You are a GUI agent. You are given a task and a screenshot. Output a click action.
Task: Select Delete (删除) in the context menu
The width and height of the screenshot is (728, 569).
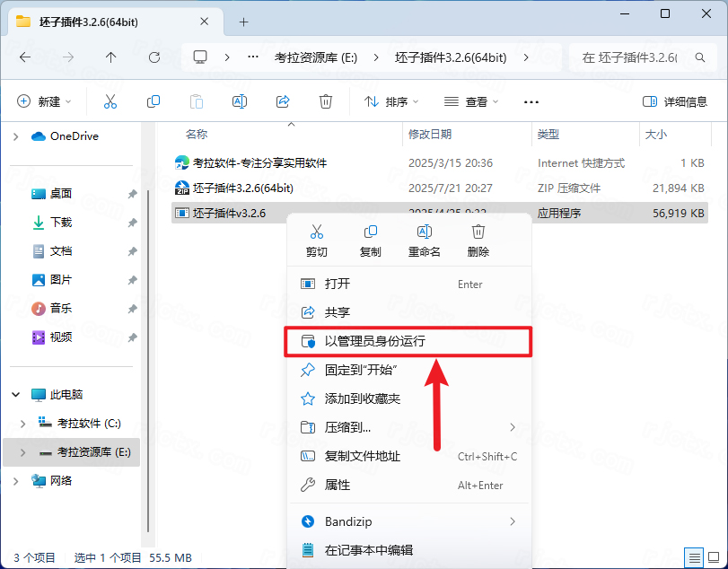478,241
